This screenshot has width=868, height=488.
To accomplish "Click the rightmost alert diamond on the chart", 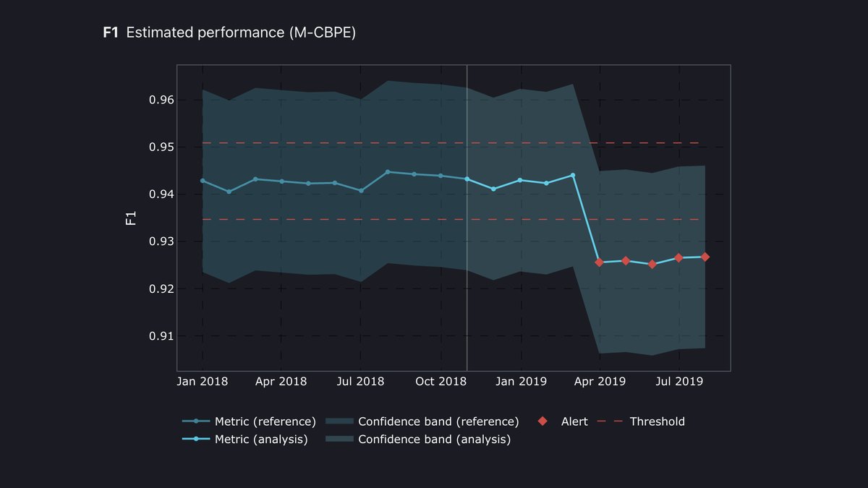I will point(705,257).
